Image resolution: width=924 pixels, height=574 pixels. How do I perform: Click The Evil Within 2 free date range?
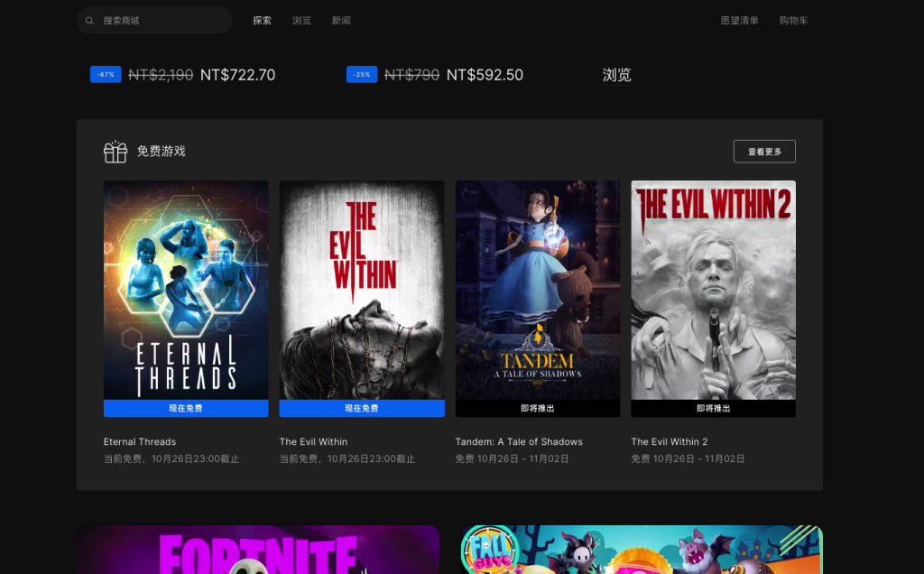pyautogui.click(x=688, y=458)
